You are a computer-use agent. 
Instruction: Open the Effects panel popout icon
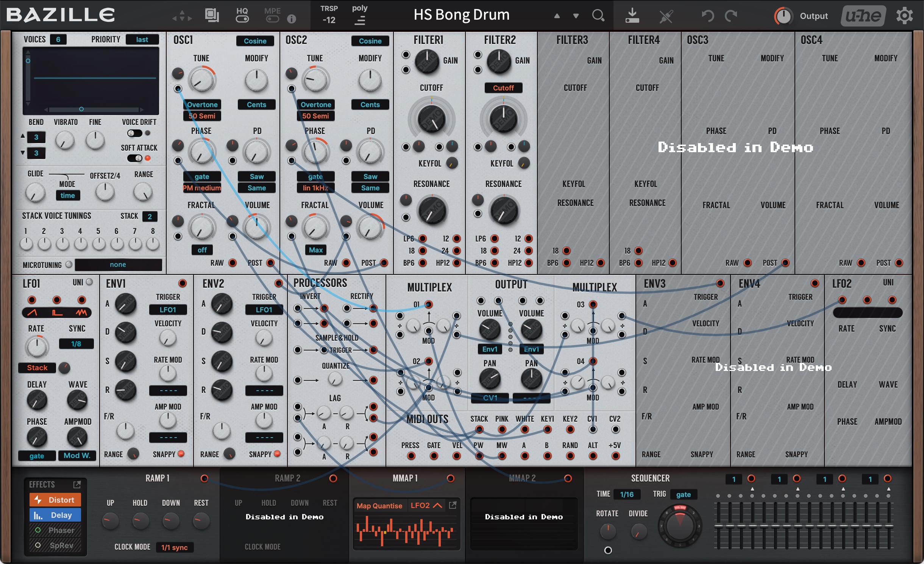[x=77, y=484]
